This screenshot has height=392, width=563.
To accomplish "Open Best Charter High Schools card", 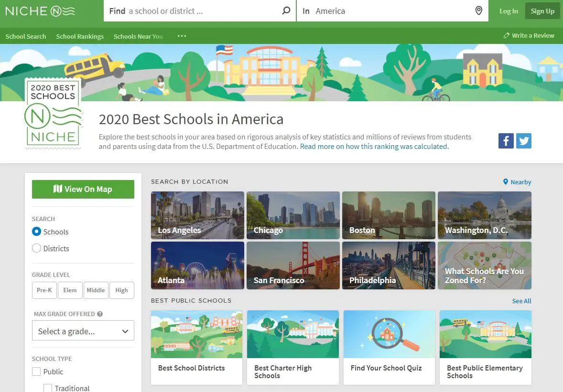I will (293, 348).
